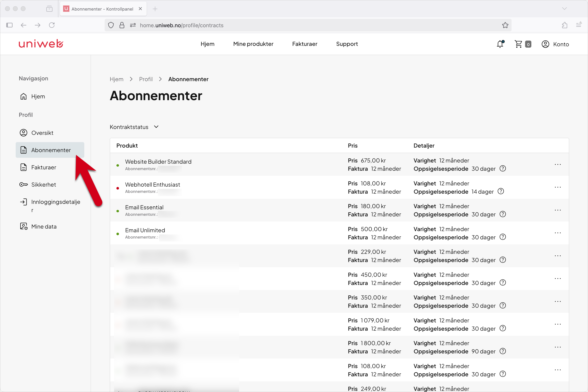The height and width of the screenshot is (392, 588).
Task: Select Abonnementer in the sidebar
Action: point(50,150)
